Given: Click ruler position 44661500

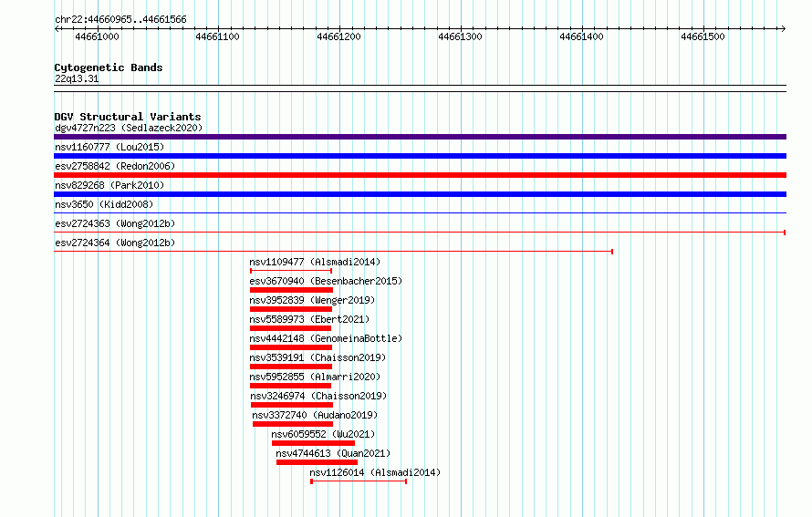Looking at the screenshot, I should 703,36.
